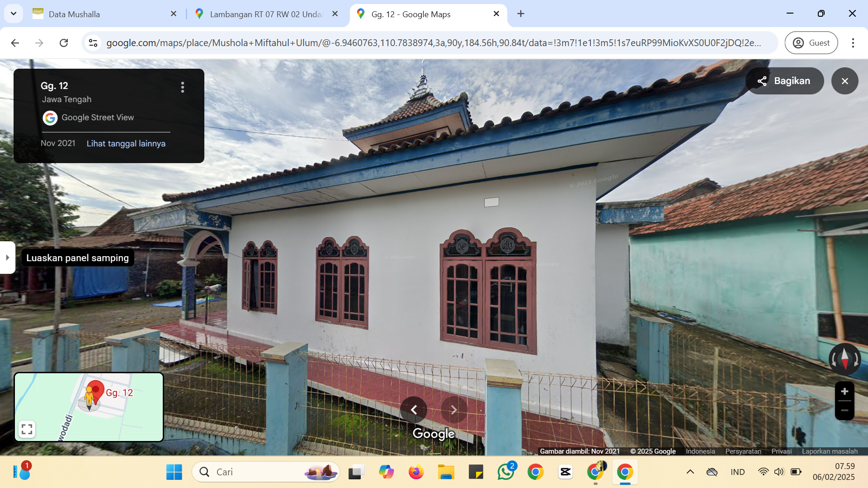Viewport: 868px width, 488px height.
Task: Open the Indonesia language link
Action: pyautogui.click(x=700, y=451)
